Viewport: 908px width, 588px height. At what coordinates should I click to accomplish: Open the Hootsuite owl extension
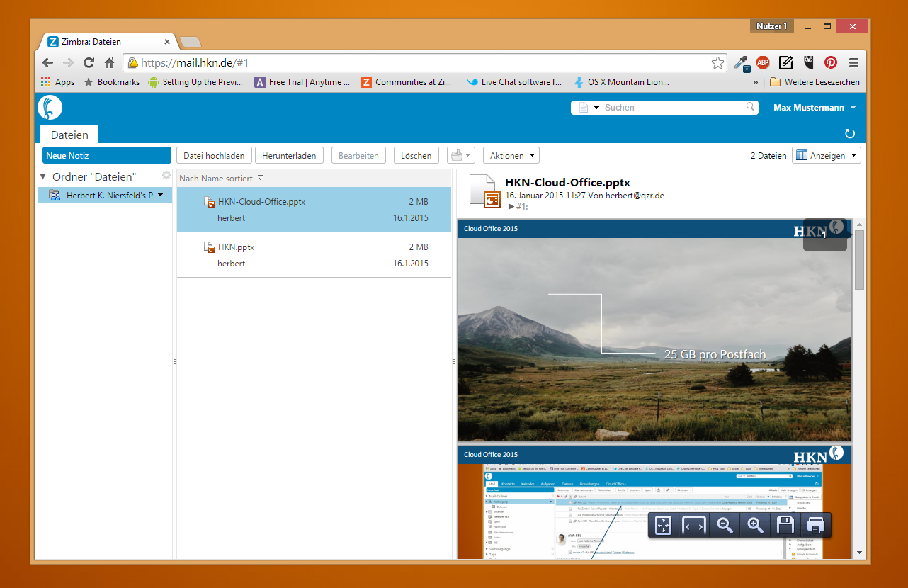[808, 62]
